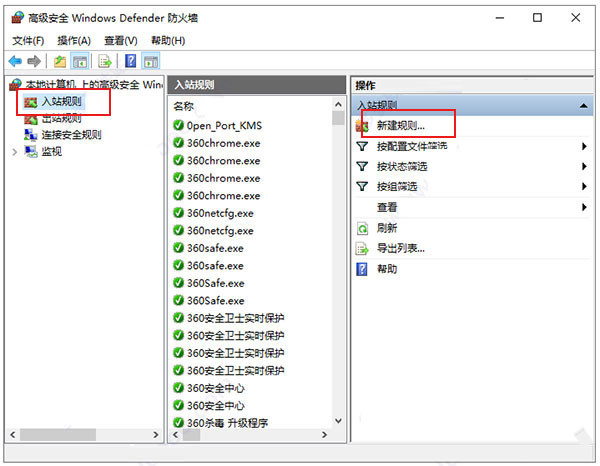Click 导出列表... in actions pane
This screenshot has width=600, height=466.
tap(400, 248)
